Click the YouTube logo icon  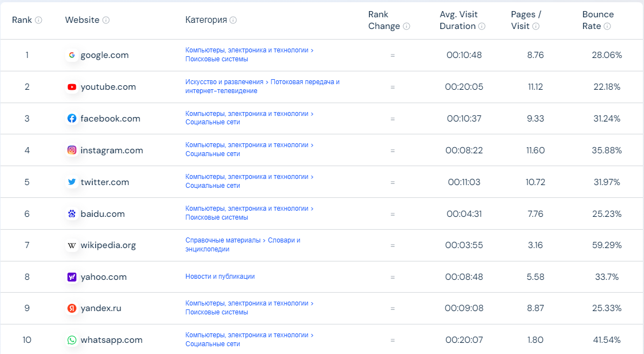pyautogui.click(x=72, y=87)
